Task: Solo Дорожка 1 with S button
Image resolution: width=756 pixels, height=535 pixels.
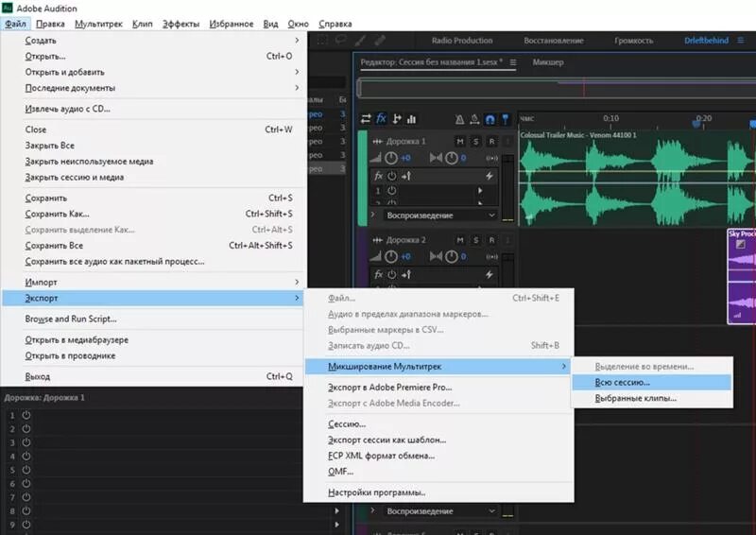Action: (x=476, y=142)
